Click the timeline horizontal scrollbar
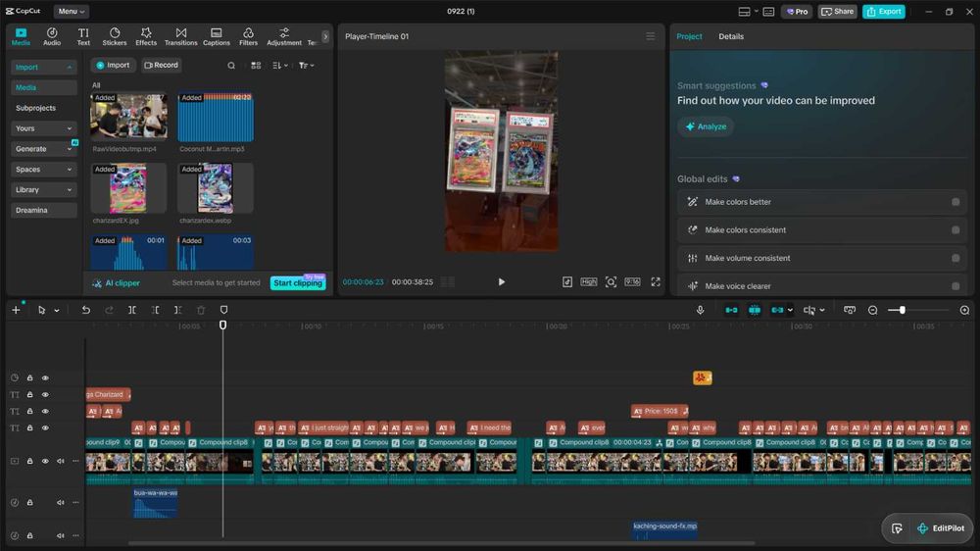Image resolution: width=980 pixels, height=551 pixels. tap(442, 543)
